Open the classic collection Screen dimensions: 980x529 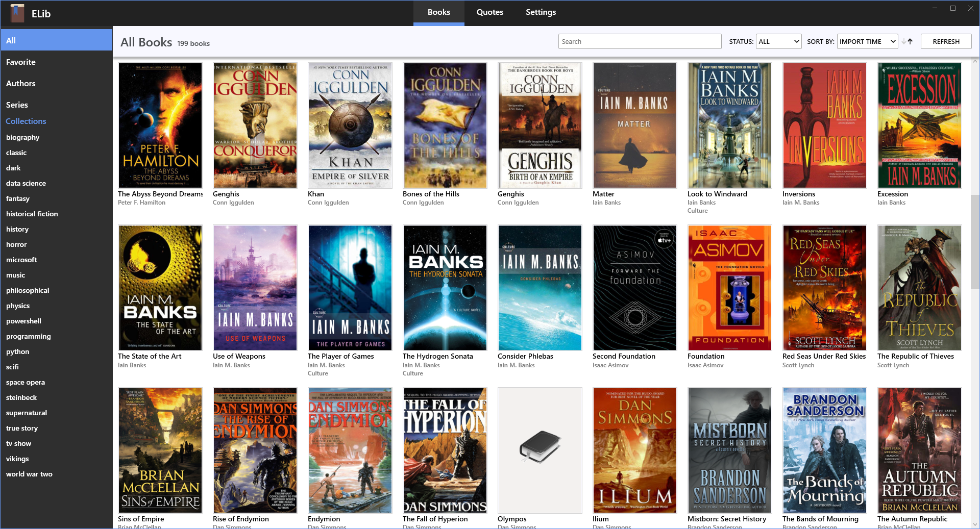[x=16, y=153]
